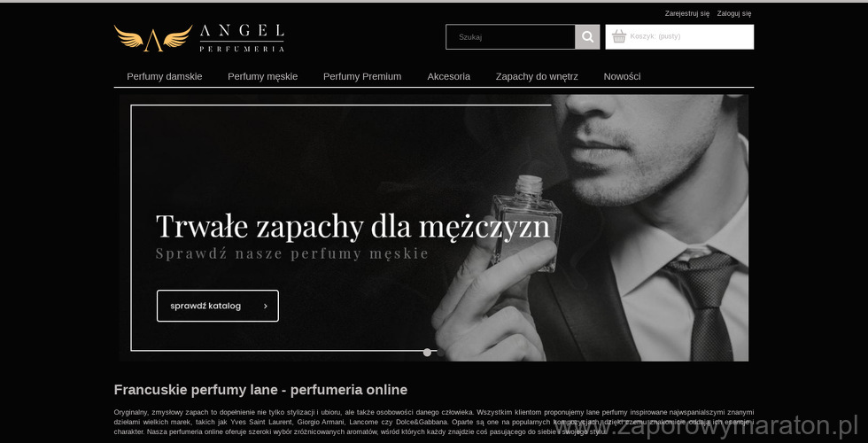The width and height of the screenshot is (868, 443).
Task: Click the Trwałe zapachy dla mężczyzn banner heading
Action: coord(353,226)
